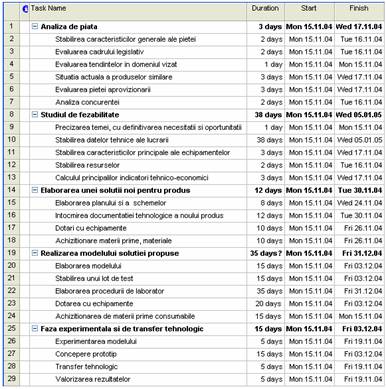Click finish date 'Wed 24.11.04' in row 15

359,203
